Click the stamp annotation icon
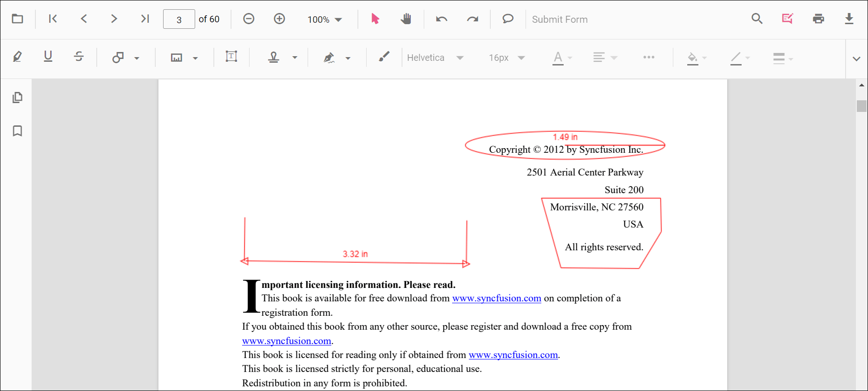 click(x=274, y=57)
